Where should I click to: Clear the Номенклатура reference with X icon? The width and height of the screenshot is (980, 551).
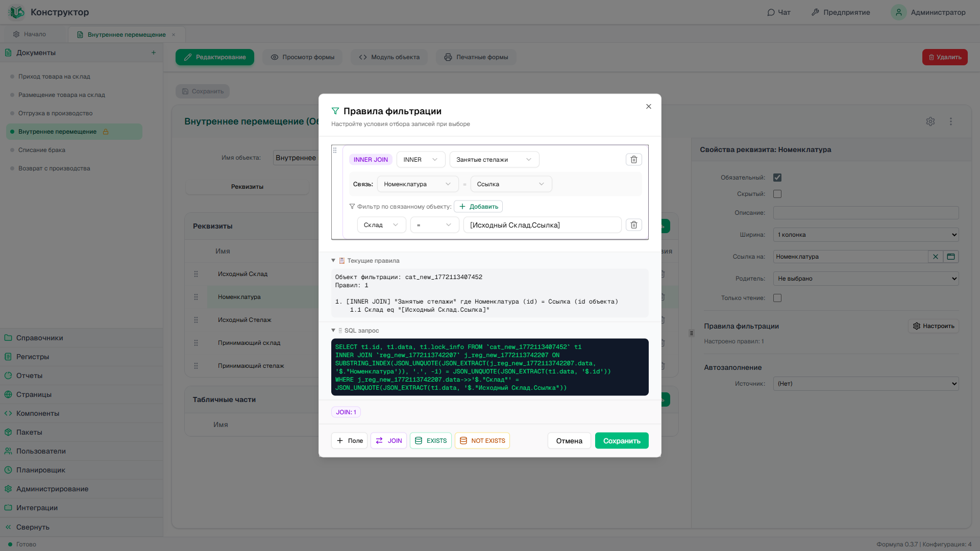point(935,257)
